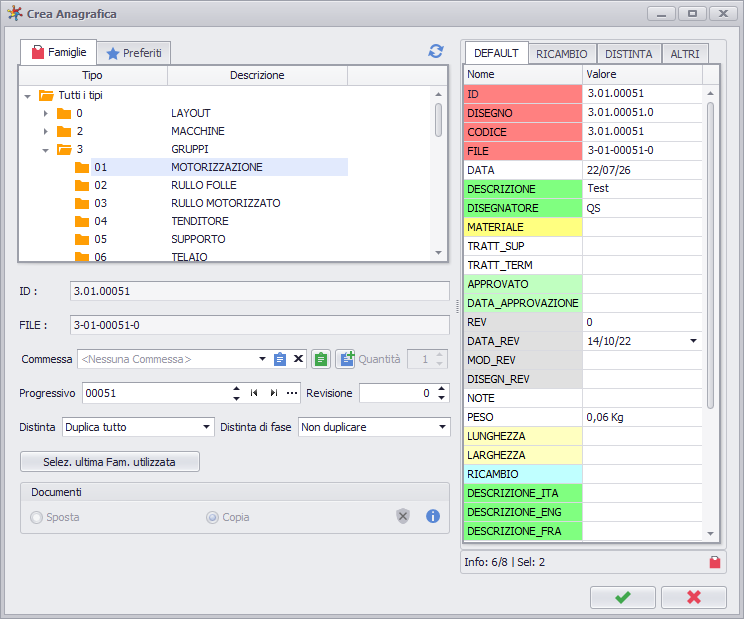The width and height of the screenshot is (744, 619).
Task: Collapse the GRUPPI node 3
Action: tap(46, 150)
